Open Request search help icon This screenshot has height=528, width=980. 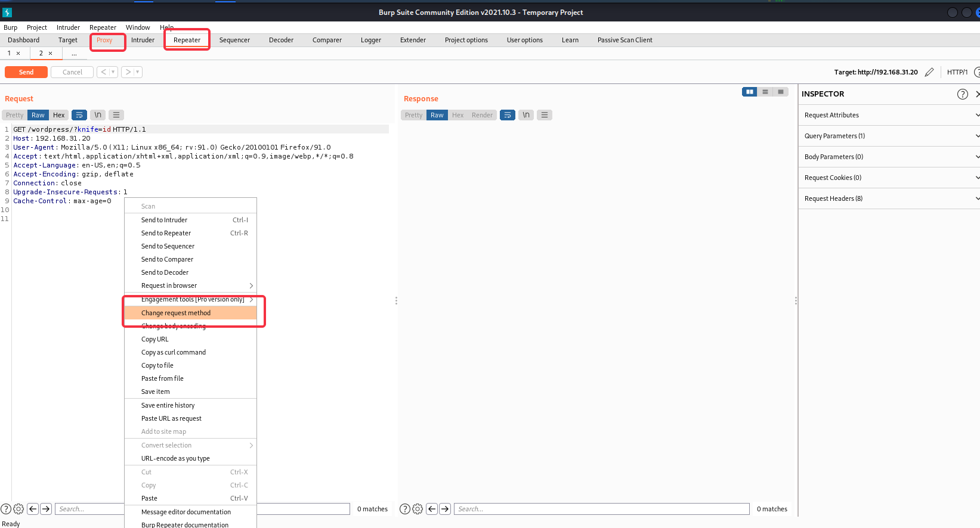[6, 509]
